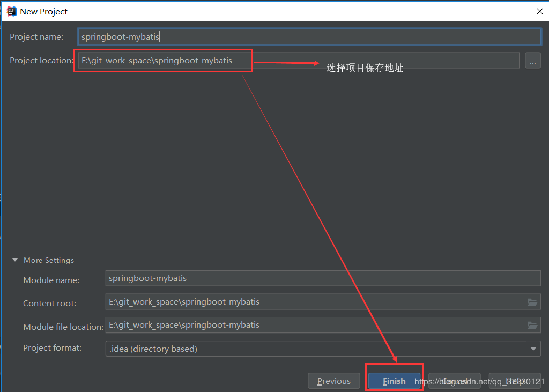Browse for the Module file location folder
The image size is (549, 392).
point(532,326)
